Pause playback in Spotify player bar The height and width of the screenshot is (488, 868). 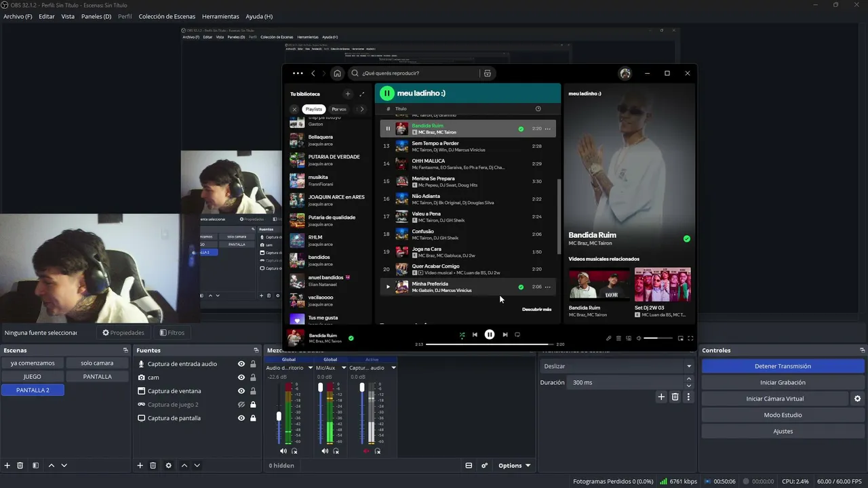490,335
